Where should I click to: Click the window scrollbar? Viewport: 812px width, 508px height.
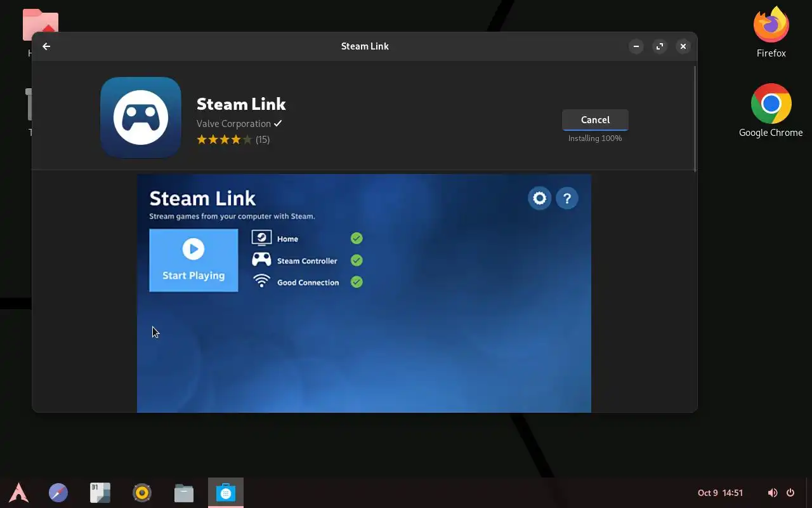(x=695, y=117)
